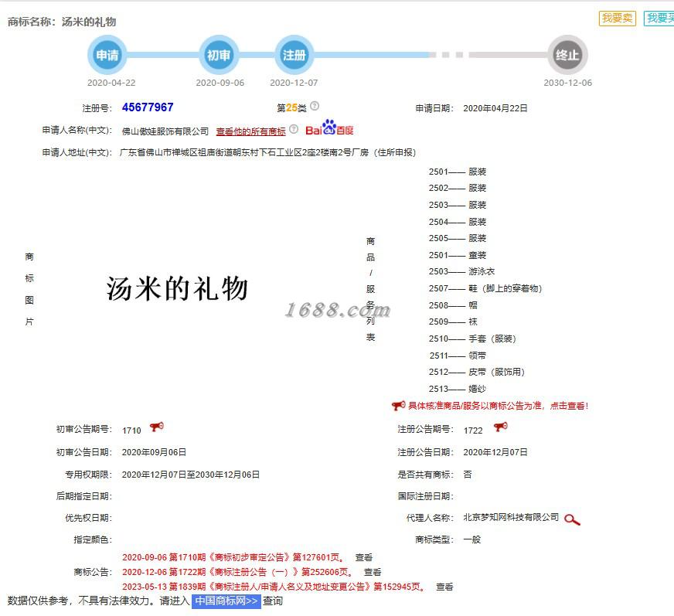Click 查看 for the 1839期 announcement
Screen dimensions: 674x616
pos(444,587)
